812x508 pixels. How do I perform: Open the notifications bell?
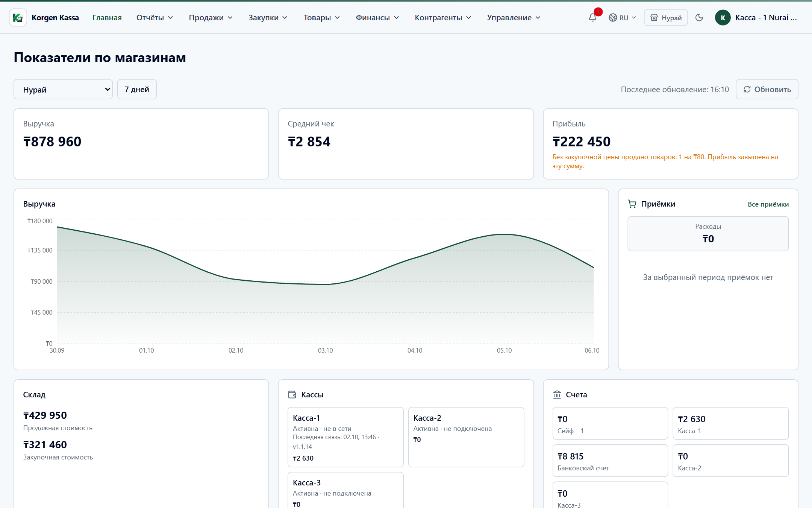(x=593, y=17)
